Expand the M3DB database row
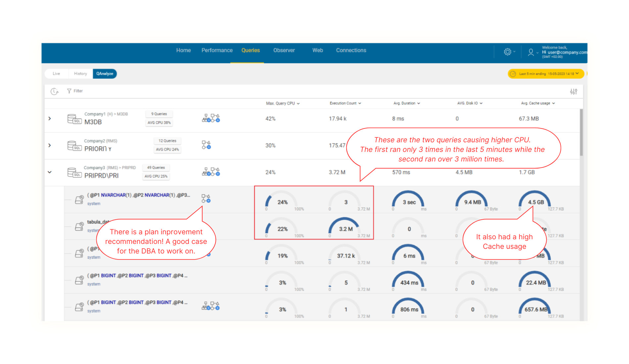629x364 pixels. pos(50,118)
